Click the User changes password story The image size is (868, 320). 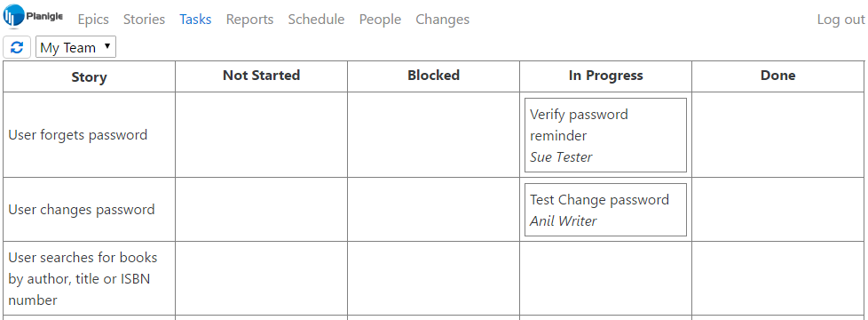82,210
